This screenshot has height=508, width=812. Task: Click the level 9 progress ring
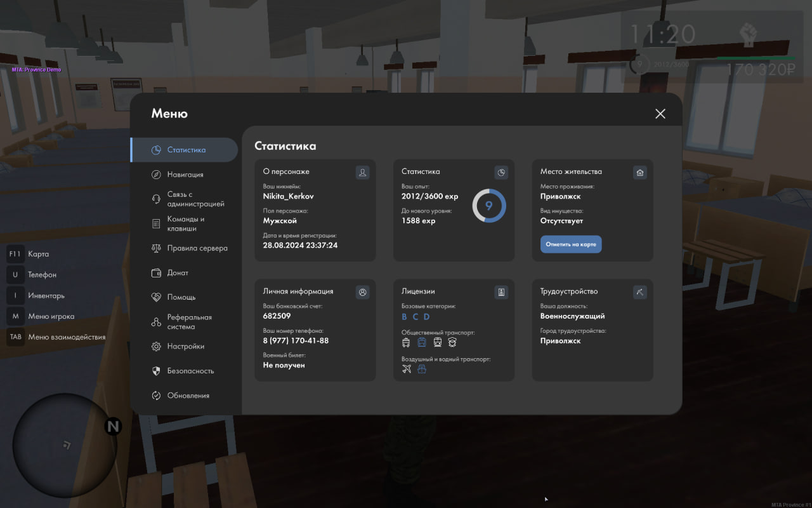(x=488, y=206)
